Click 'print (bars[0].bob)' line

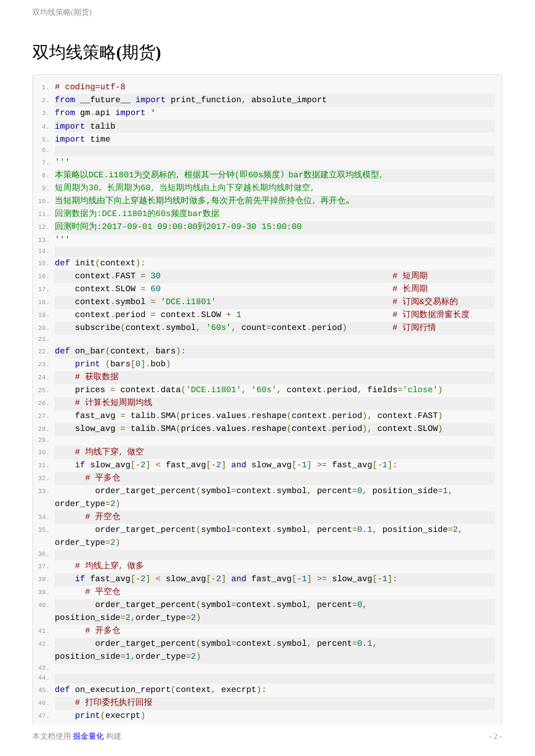tap(123, 364)
